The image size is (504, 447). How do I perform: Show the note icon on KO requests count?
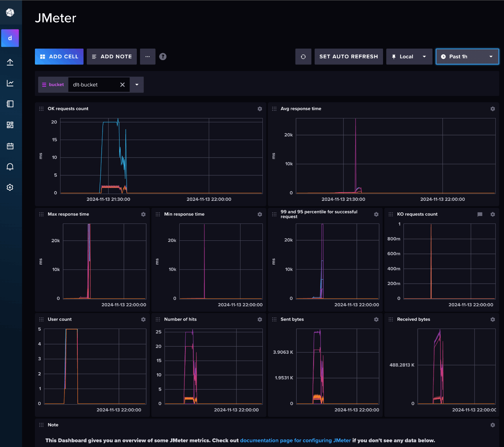[x=480, y=214]
